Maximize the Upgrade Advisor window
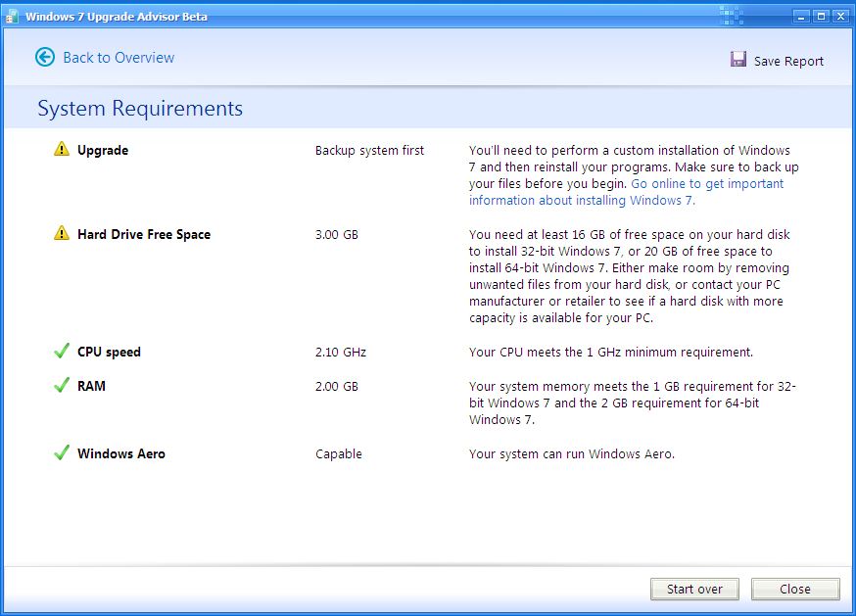The image size is (856, 616). click(x=821, y=17)
